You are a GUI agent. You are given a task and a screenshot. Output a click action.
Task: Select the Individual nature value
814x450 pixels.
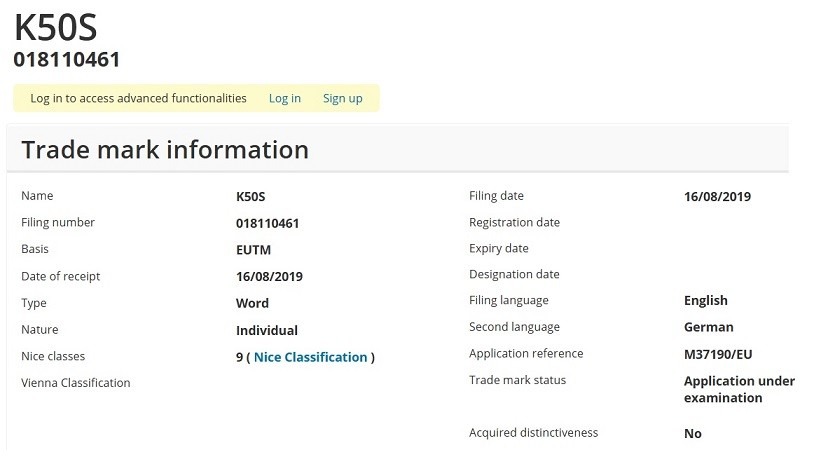[x=266, y=330]
